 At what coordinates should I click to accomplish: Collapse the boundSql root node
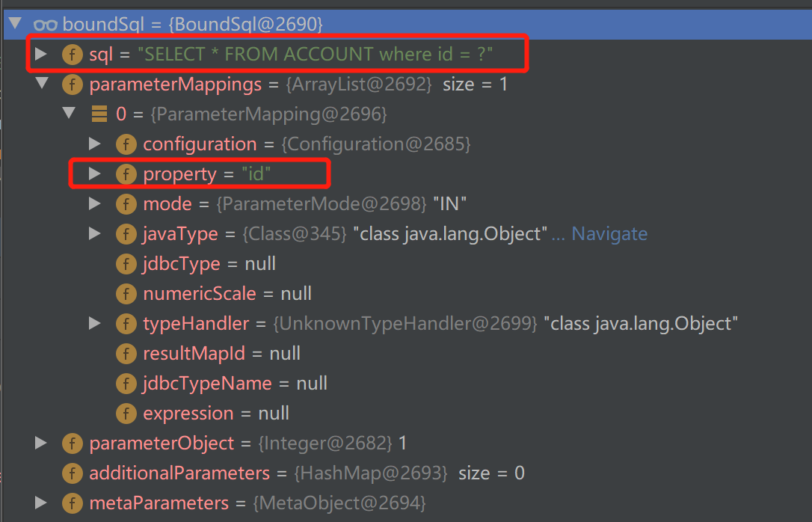(x=15, y=23)
